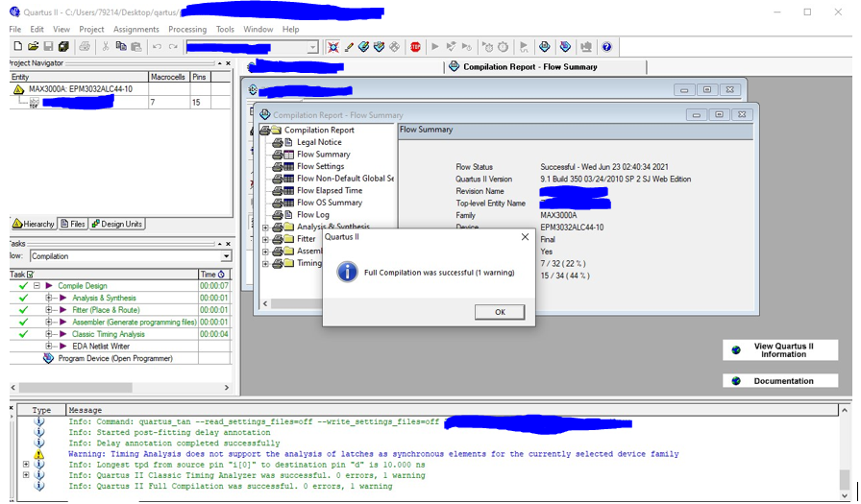This screenshot has height=504, width=861.
Task: Click the Start Compilation play icon
Action: pyautogui.click(x=435, y=47)
